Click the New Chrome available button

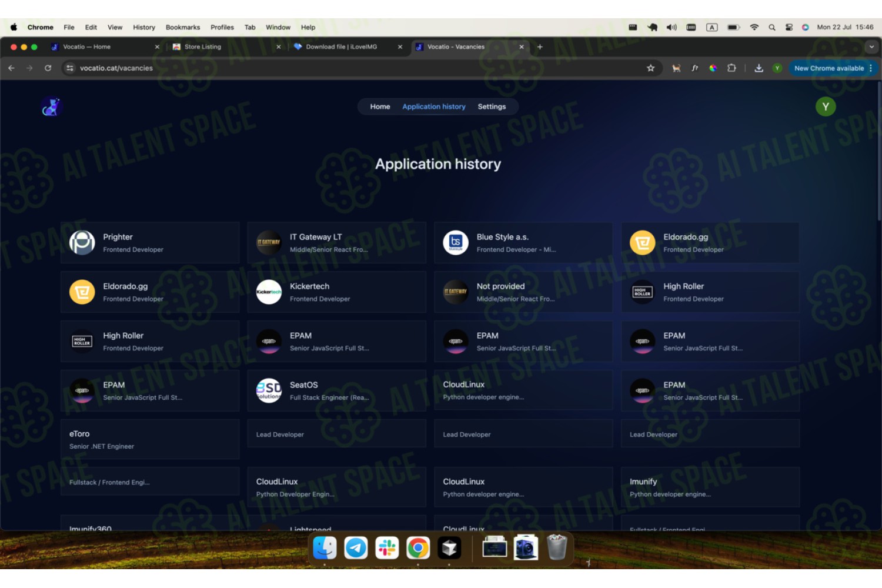pyautogui.click(x=829, y=68)
